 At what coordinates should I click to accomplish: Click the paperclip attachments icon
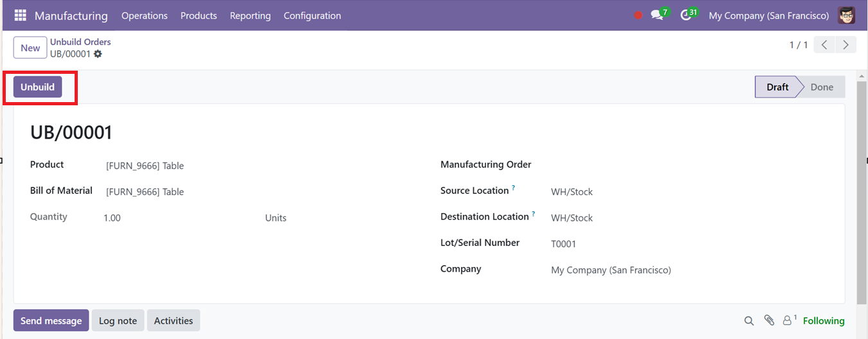[769, 320]
